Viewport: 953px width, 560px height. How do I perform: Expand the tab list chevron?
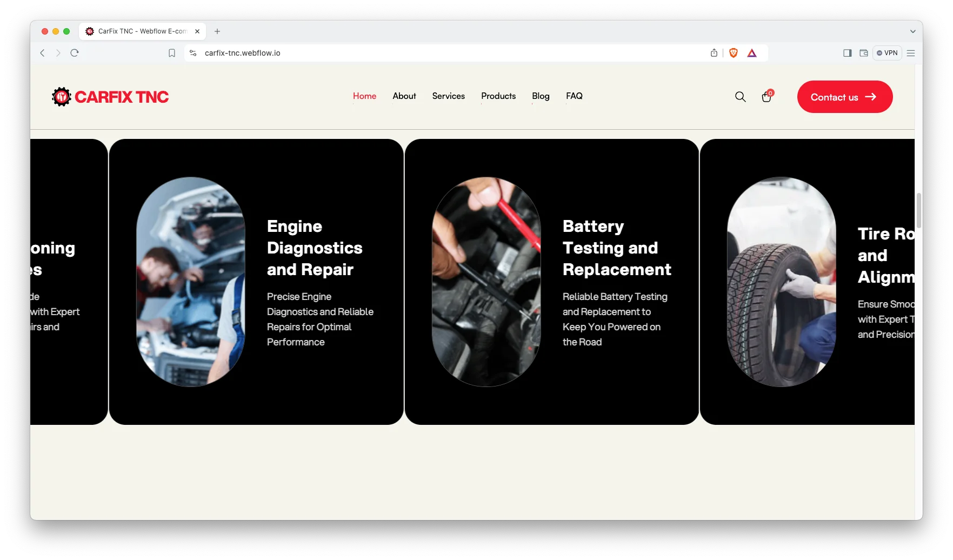[x=913, y=31]
